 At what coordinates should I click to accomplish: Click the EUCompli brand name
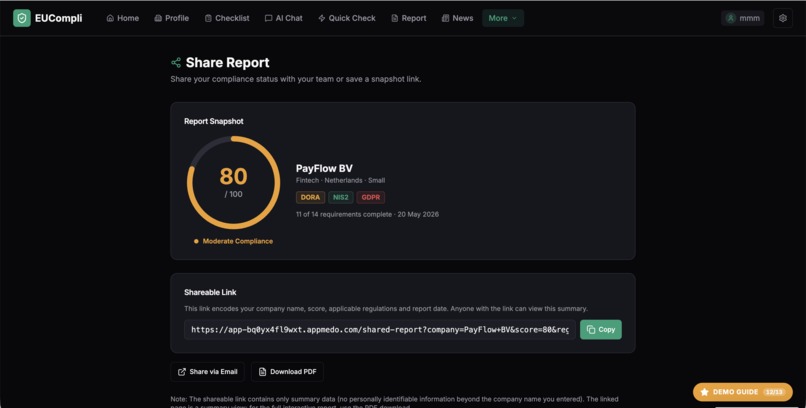point(59,18)
